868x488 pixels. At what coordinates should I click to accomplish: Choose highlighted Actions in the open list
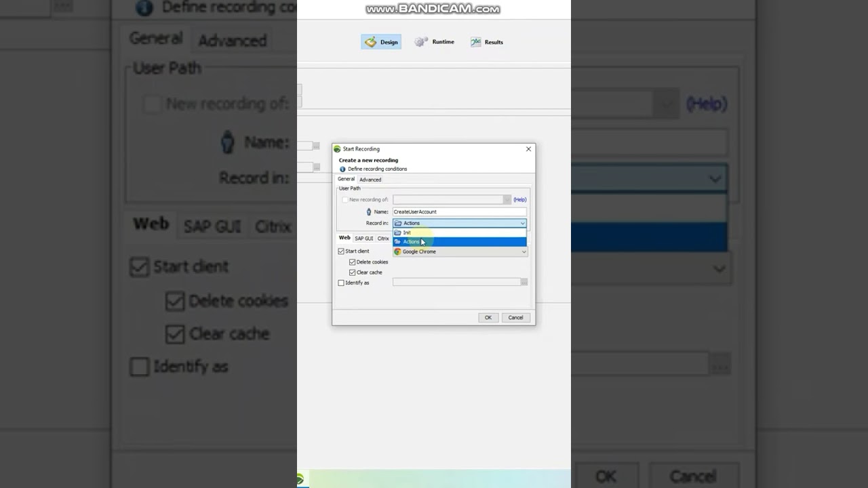pos(459,242)
